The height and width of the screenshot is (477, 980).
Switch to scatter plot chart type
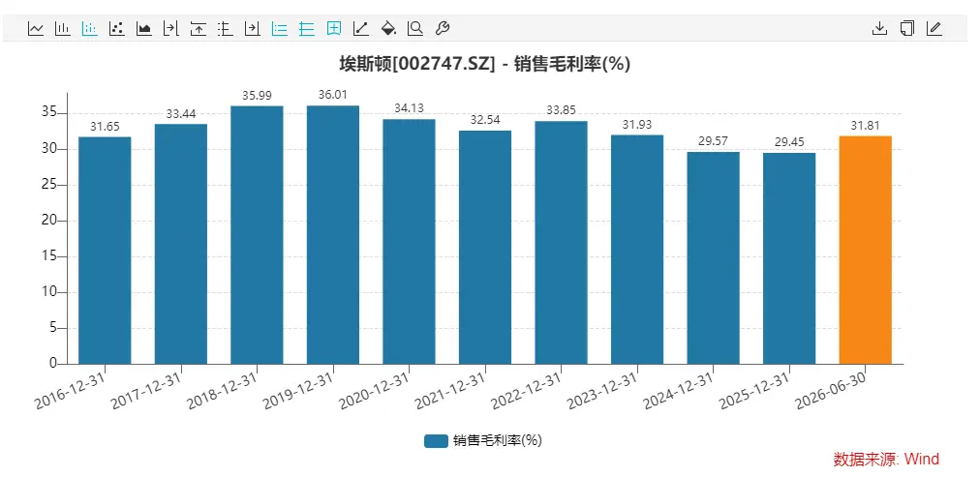pyautogui.click(x=117, y=28)
